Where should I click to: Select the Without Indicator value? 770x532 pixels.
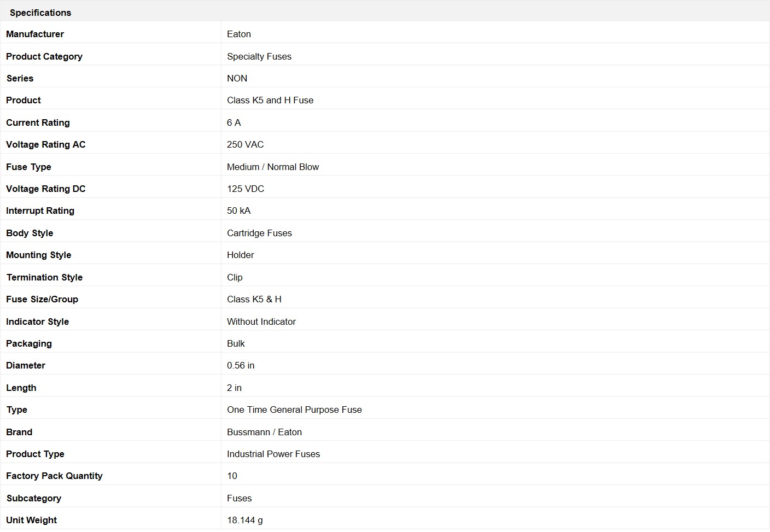(261, 321)
